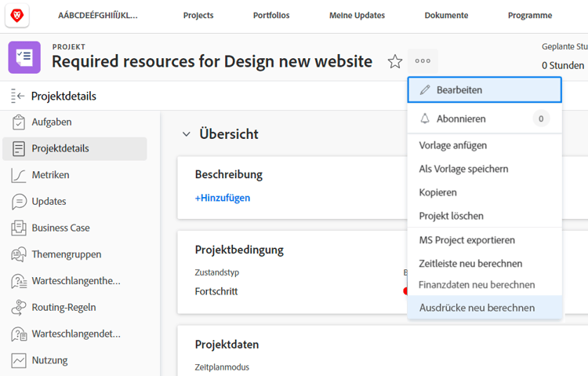Choose Projekt löschen
This screenshot has height=376, width=588.
485,216
